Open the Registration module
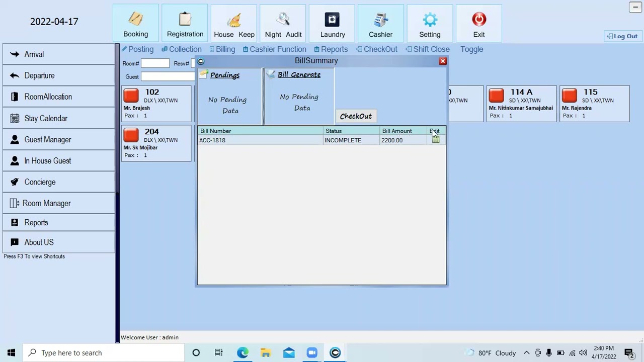The width and height of the screenshot is (644, 362). pos(185,24)
